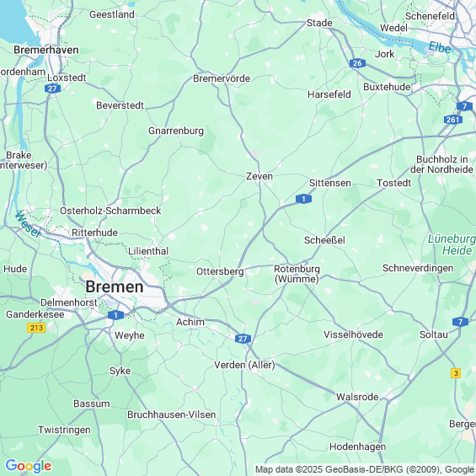Screen dimensions: 476x476
Task: Click the Weser river label
Action: tap(28, 224)
